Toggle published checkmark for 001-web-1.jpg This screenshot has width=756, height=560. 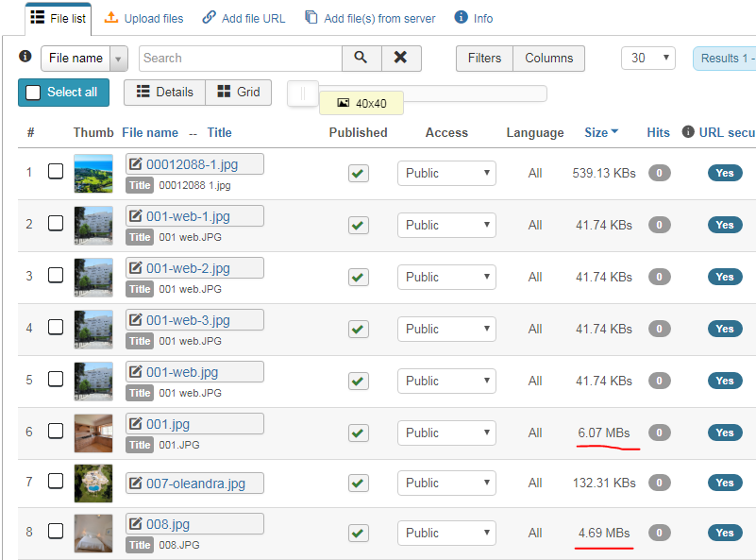(359, 226)
